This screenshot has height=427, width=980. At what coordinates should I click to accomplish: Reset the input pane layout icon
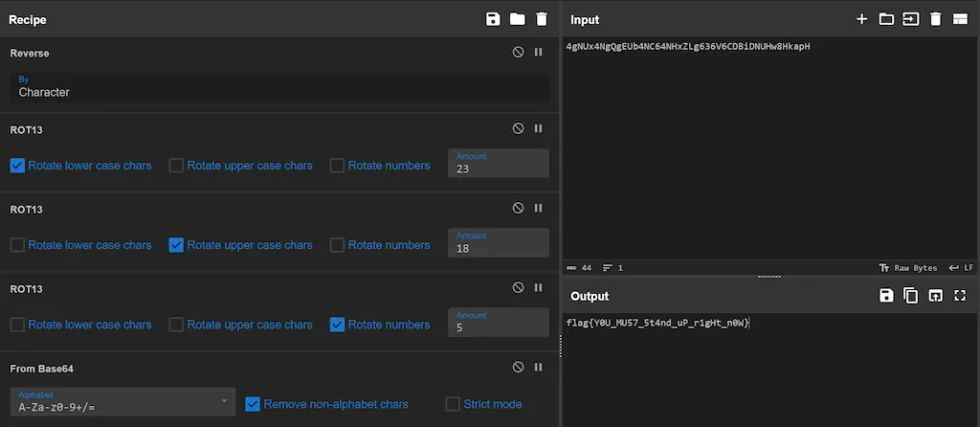960,19
